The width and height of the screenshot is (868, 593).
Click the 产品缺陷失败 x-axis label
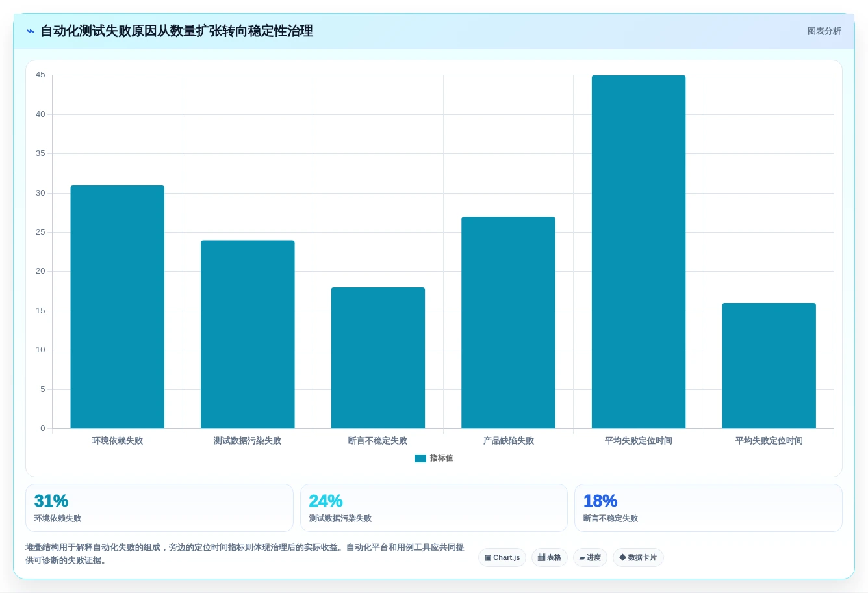[x=508, y=441]
